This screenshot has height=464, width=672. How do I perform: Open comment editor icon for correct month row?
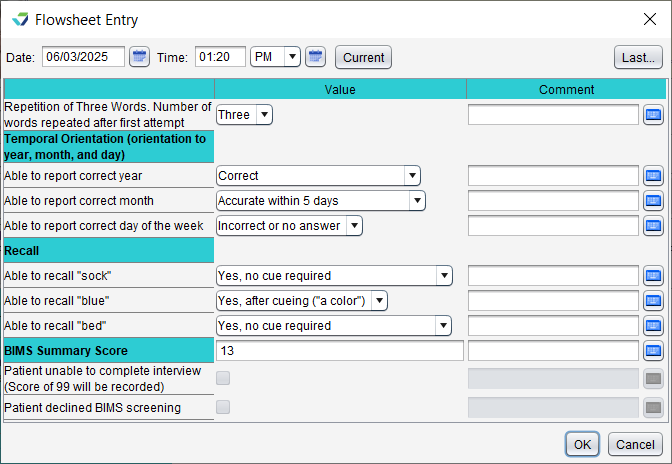pos(653,201)
